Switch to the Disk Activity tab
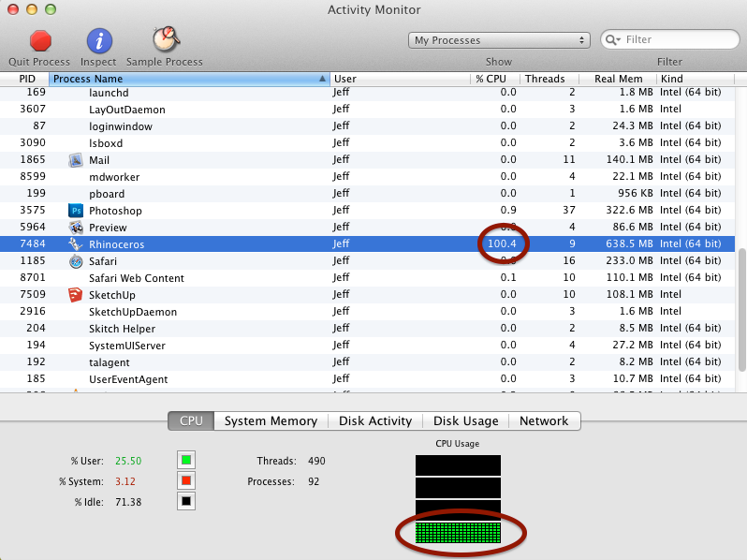747x560 pixels. pyautogui.click(x=375, y=420)
